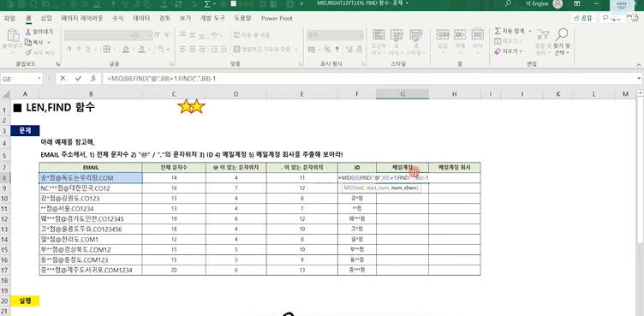Screen dimensions: 644x316
Task: Click the font color icon
Action: click(141, 50)
